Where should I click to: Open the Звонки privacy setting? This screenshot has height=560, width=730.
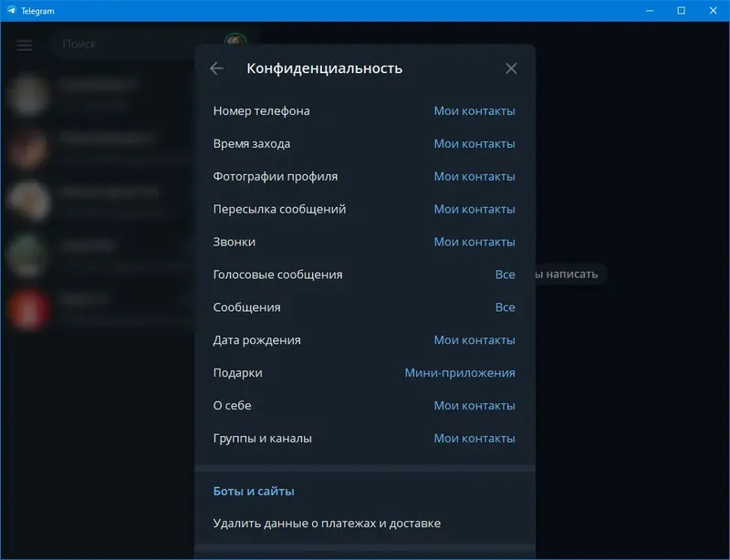tap(364, 242)
